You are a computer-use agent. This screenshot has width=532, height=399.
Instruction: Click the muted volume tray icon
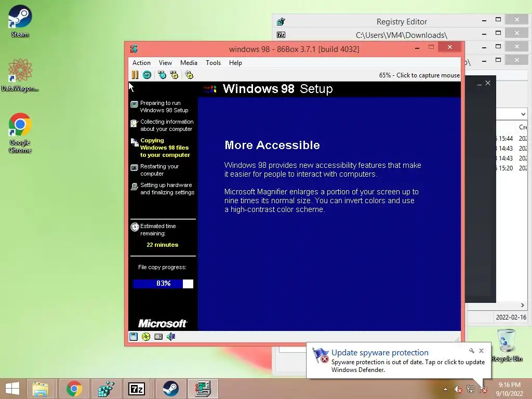pos(458,389)
